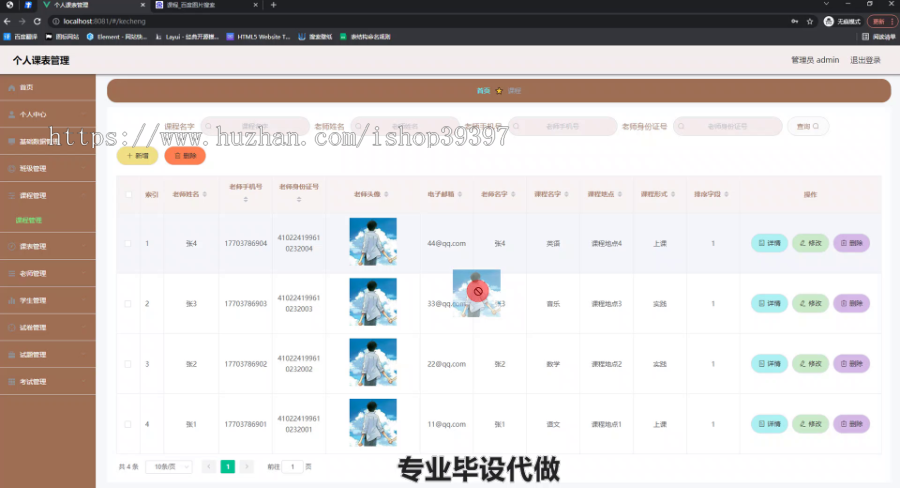Click the next page pagination arrow
The image size is (900, 488).
tap(247, 467)
